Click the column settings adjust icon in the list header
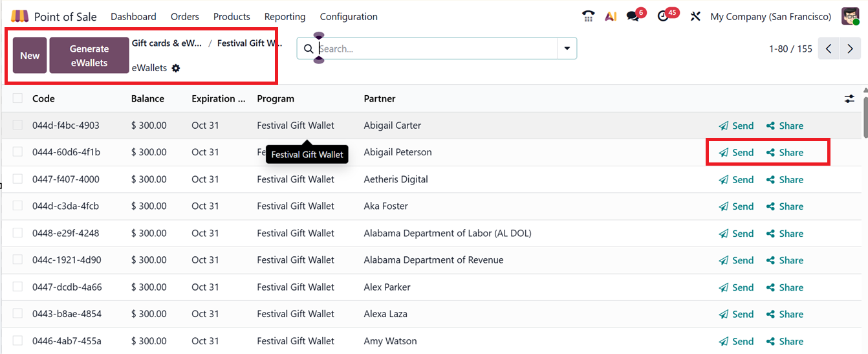The width and height of the screenshot is (868, 354). pos(849,99)
